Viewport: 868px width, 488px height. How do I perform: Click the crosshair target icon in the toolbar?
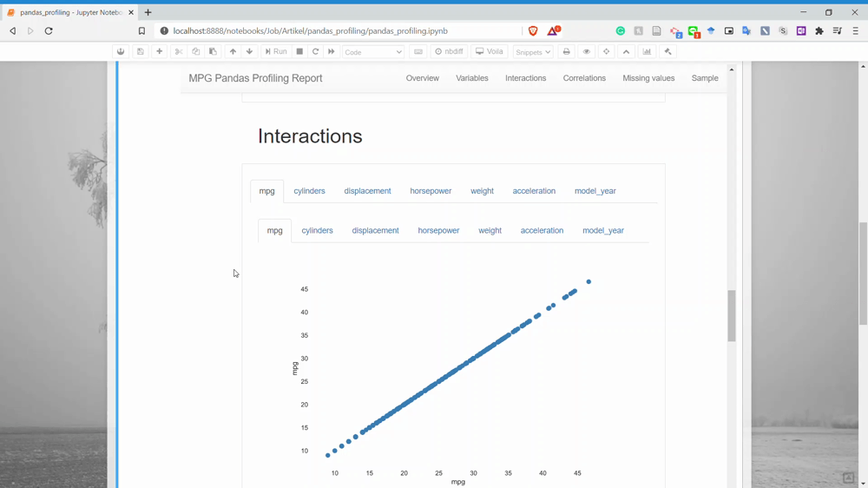[606, 51]
